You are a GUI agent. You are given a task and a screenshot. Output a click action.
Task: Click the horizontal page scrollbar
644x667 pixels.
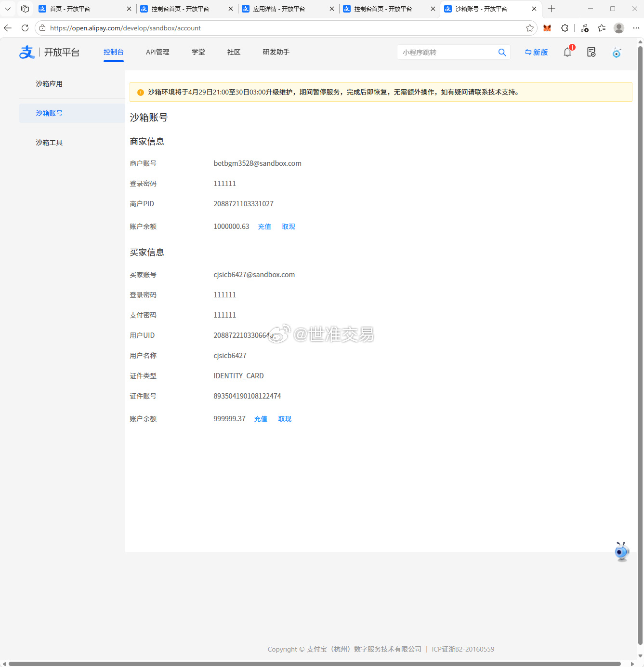pyautogui.click(x=315, y=664)
